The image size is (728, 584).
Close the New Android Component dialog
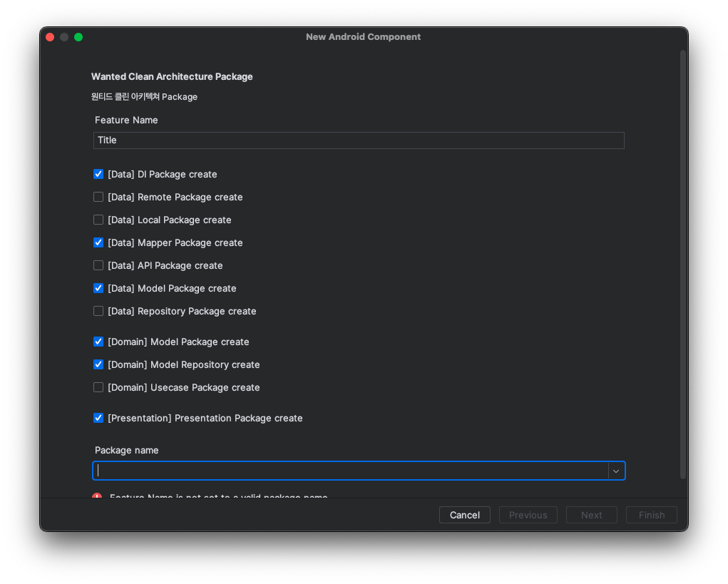[x=50, y=37]
